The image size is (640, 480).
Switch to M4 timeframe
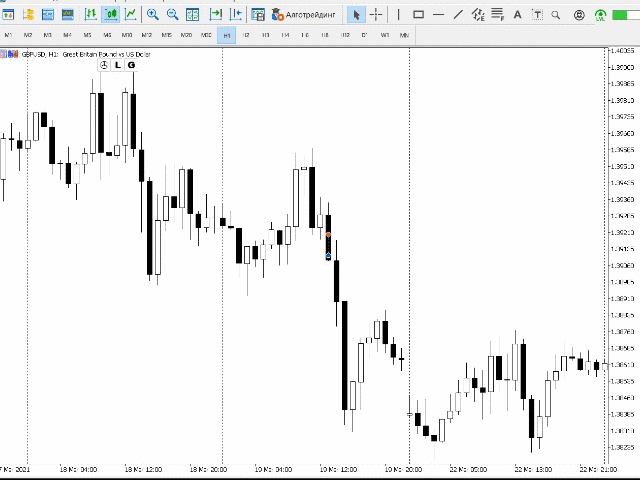pyautogui.click(x=67, y=35)
